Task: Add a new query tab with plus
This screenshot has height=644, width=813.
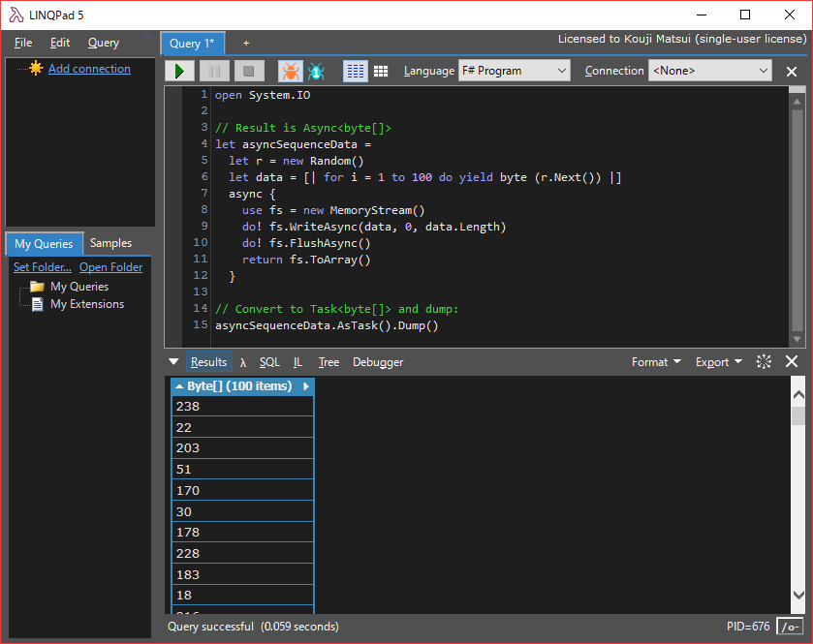Action: 246,44
